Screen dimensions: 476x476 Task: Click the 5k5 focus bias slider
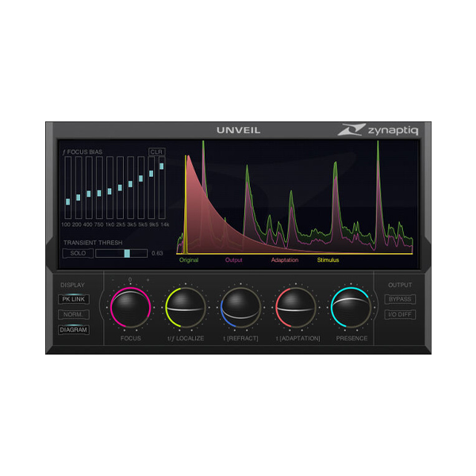(141, 187)
